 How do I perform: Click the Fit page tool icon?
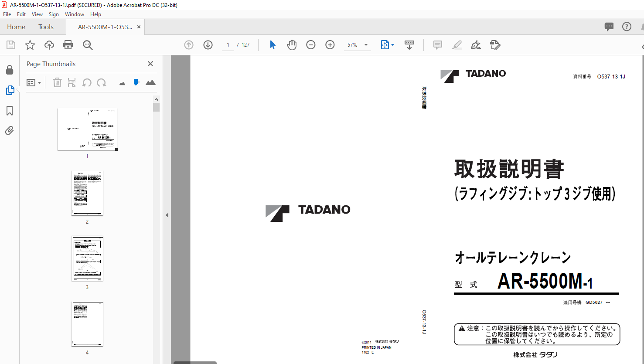pyautogui.click(x=385, y=45)
